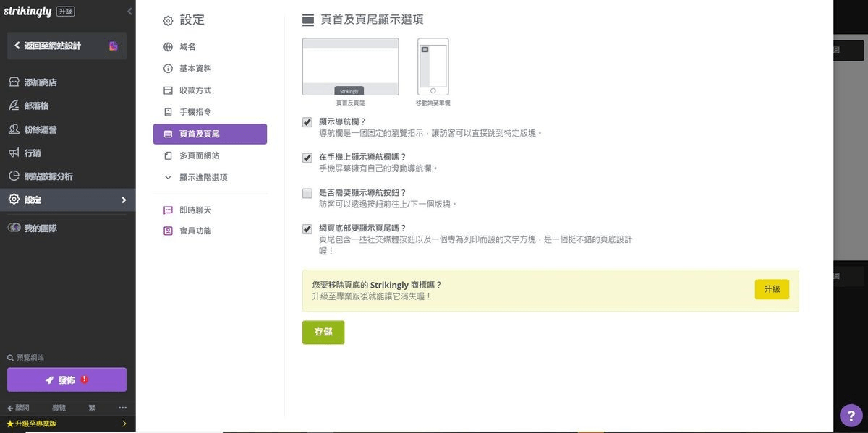The width and height of the screenshot is (868, 433).
Task: Uncheck 顯示導航欄 option
Action: pyautogui.click(x=307, y=121)
